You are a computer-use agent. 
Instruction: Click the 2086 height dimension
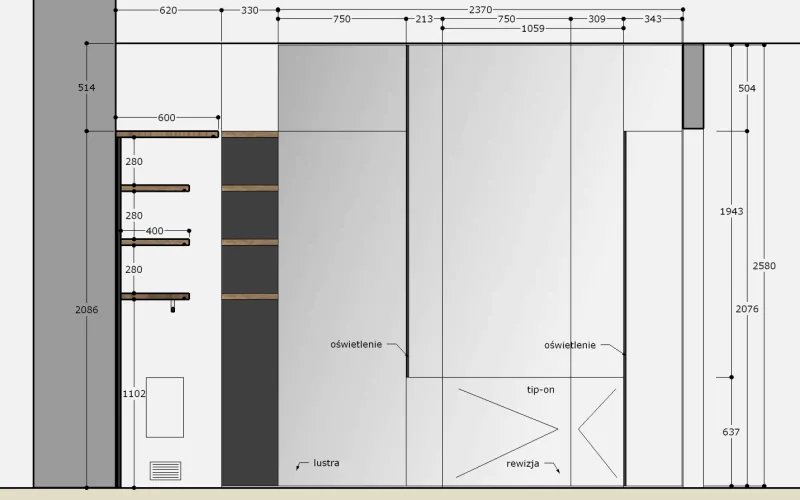coord(87,310)
